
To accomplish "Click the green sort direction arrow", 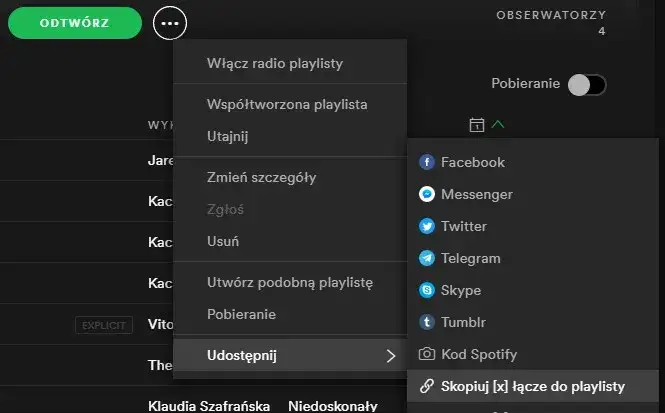I will (x=498, y=124).
